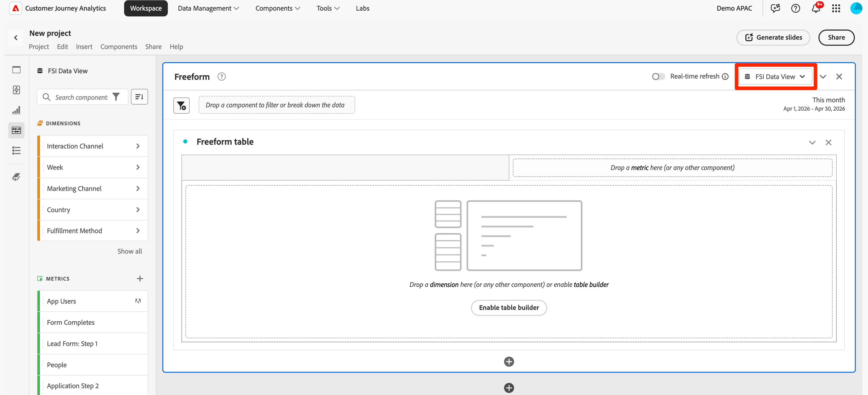Click the user profile avatar
Viewport: 868px width, 395px height.
[x=856, y=8]
